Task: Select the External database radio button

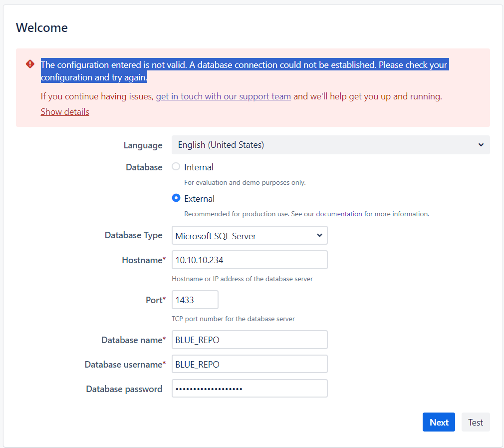Action: pyautogui.click(x=176, y=198)
